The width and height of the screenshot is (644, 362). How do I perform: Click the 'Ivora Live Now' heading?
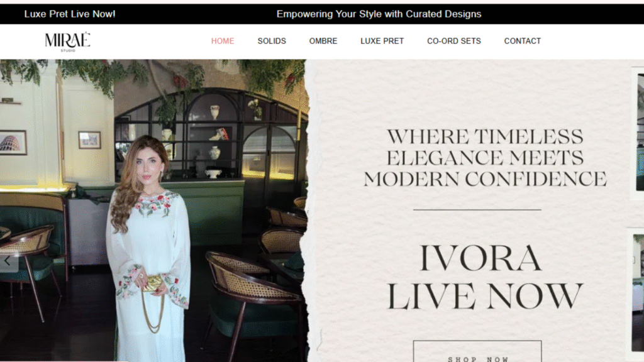click(484, 277)
